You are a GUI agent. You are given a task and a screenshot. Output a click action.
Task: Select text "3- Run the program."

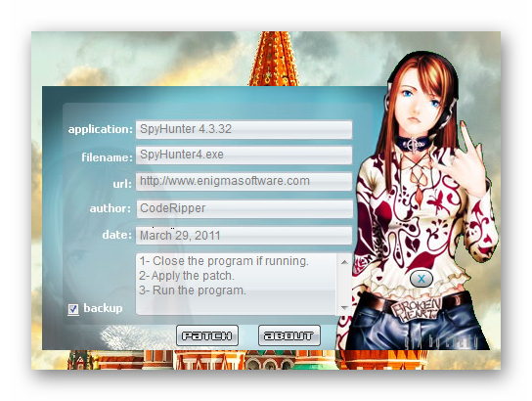[x=193, y=290]
